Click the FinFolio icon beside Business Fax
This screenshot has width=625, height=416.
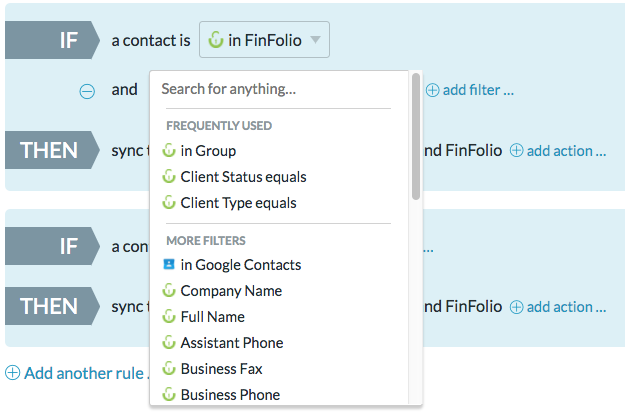pyautogui.click(x=169, y=369)
